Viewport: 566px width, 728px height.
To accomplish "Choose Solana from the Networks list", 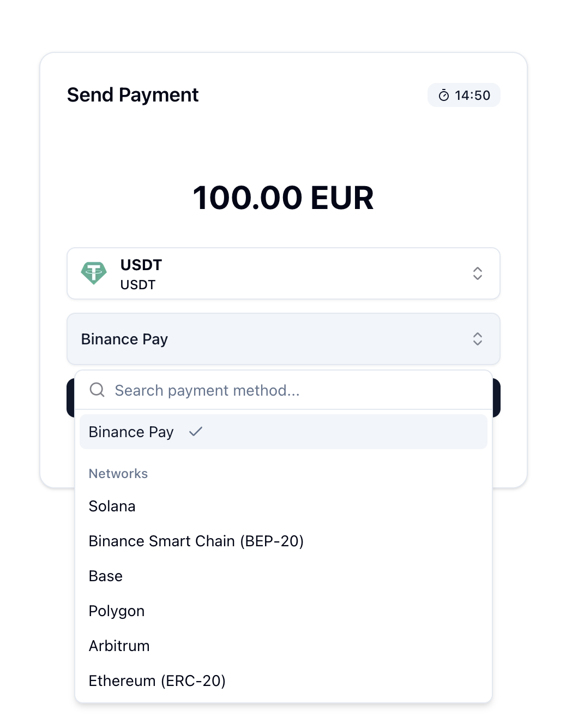I will pyautogui.click(x=112, y=506).
